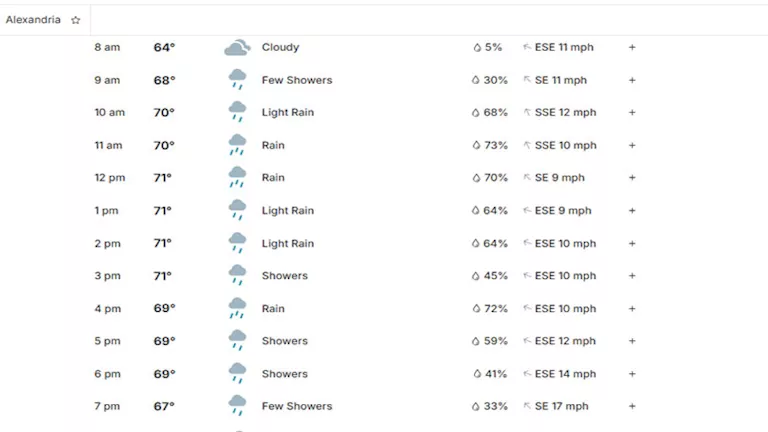This screenshot has height=432, width=768.
Task: Expand the 7 pm forecast row
Action: 632,406
